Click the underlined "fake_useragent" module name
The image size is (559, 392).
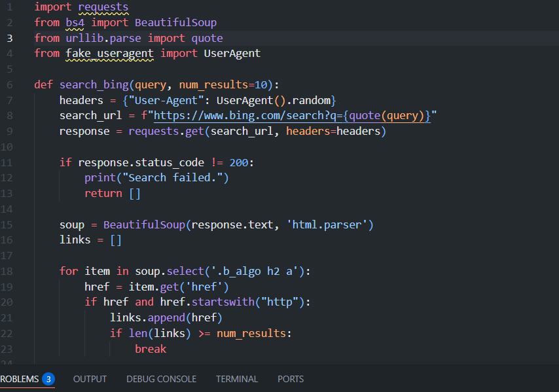coord(109,54)
